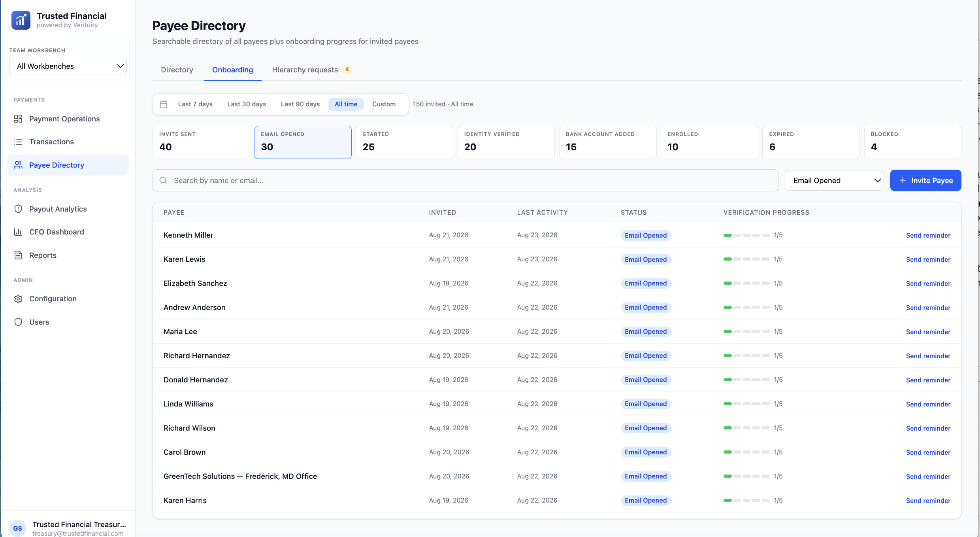
Task: Click the Payout Analytics shield icon
Action: (18, 209)
